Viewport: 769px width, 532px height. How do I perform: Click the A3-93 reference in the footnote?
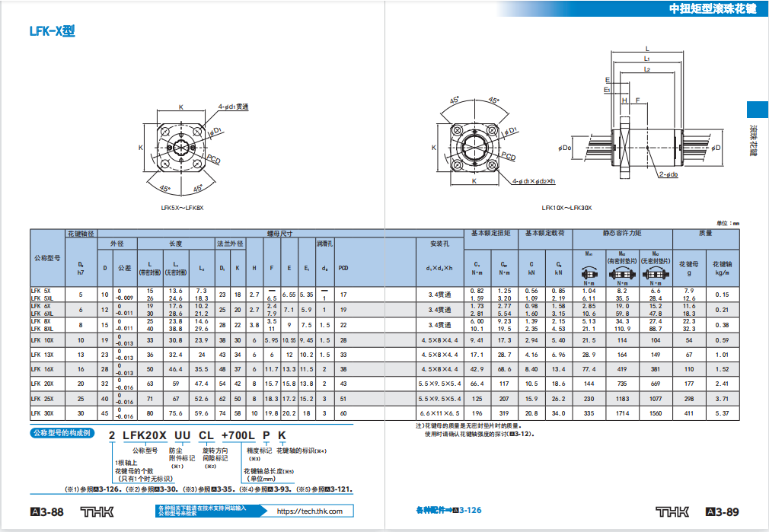279,489
